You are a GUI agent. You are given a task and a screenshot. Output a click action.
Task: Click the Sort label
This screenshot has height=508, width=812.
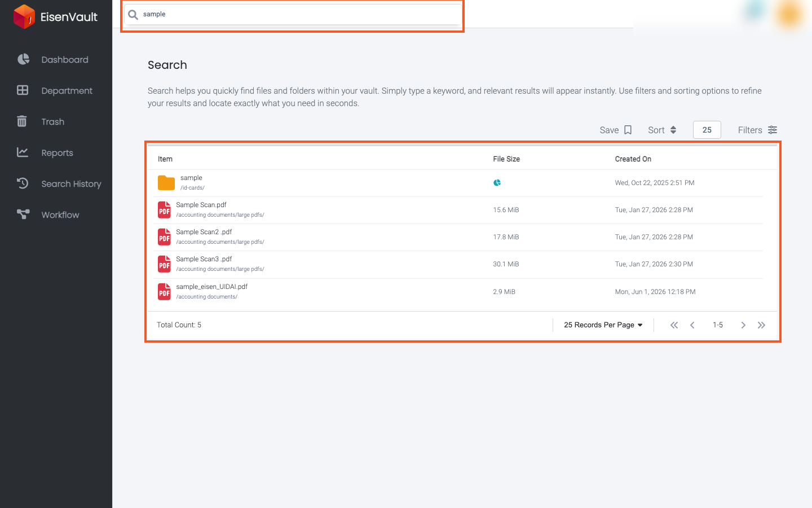656,130
